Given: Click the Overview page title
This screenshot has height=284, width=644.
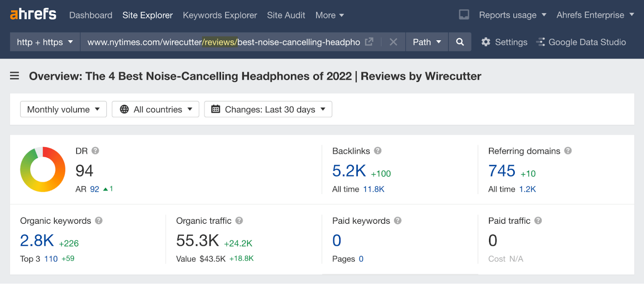Looking at the screenshot, I should coord(255,76).
